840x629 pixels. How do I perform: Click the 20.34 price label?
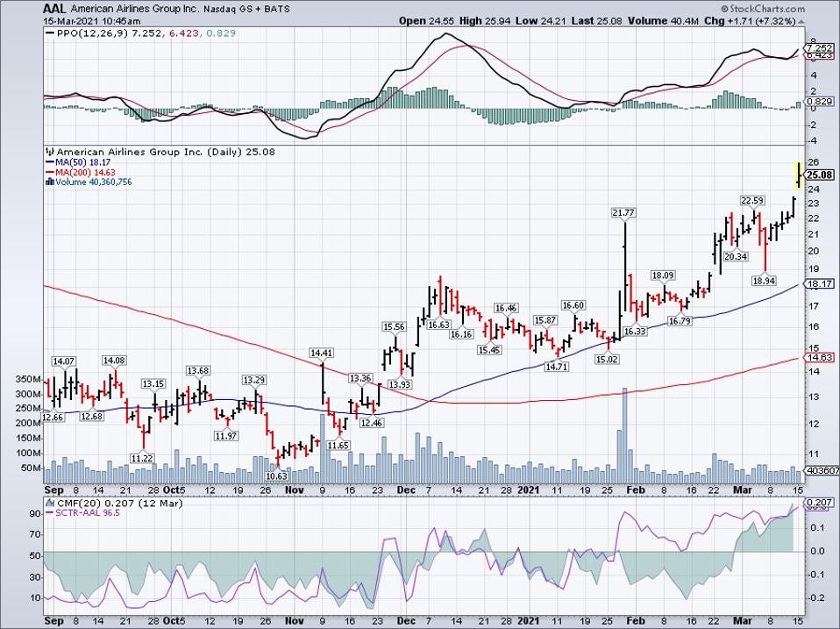[736, 256]
